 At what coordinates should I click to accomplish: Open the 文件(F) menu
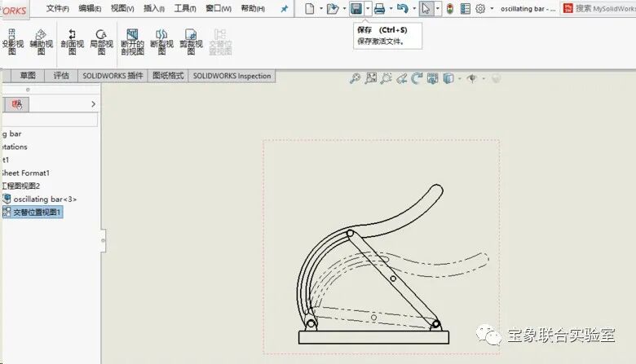57,8
